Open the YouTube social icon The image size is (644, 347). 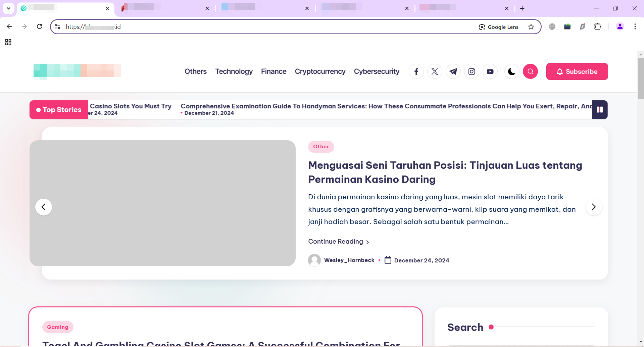490,71
